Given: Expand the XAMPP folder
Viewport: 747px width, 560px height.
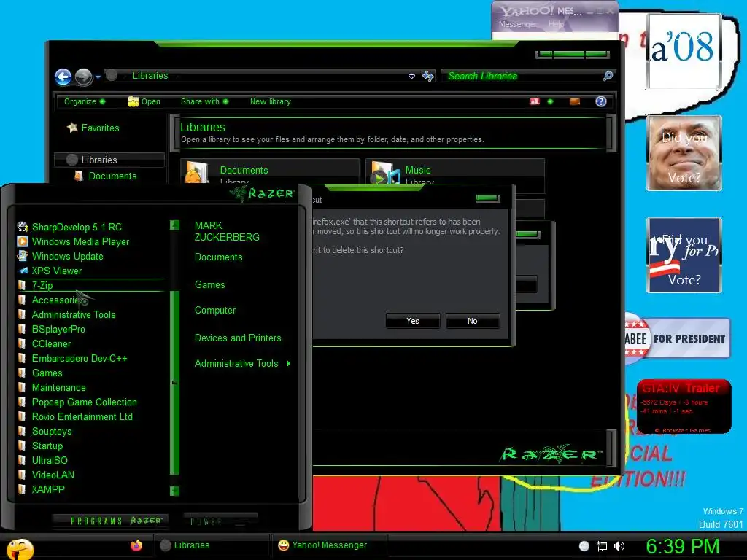Looking at the screenshot, I should point(41,489).
